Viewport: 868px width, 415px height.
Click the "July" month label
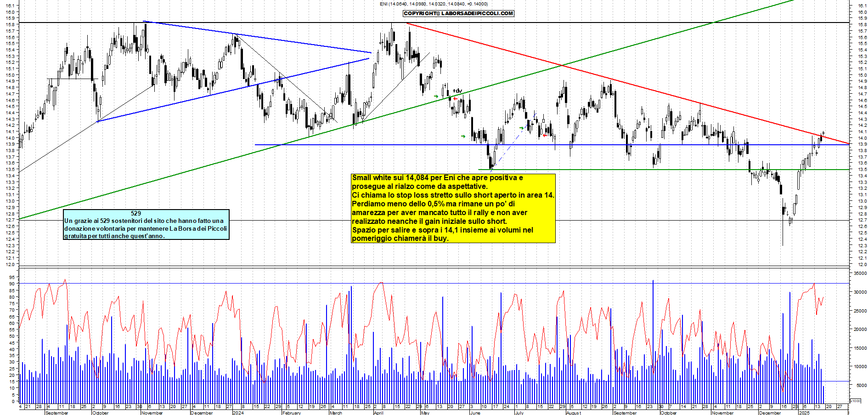coord(519,413)
